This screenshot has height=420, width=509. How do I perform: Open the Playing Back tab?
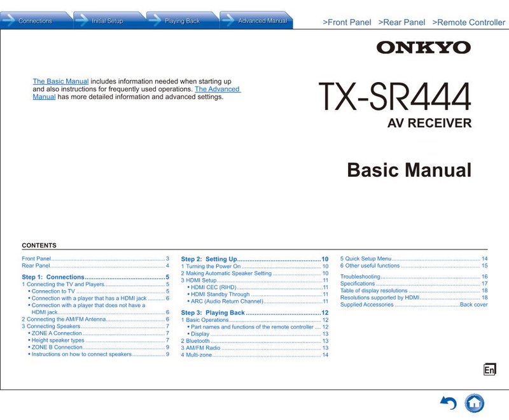click(x=183, y=21)
